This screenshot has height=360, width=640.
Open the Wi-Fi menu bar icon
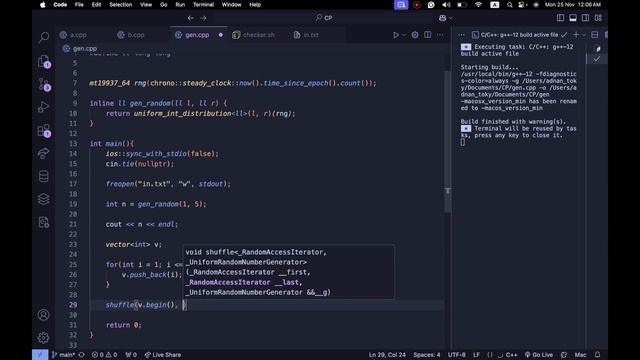click(x=478, y=5)
